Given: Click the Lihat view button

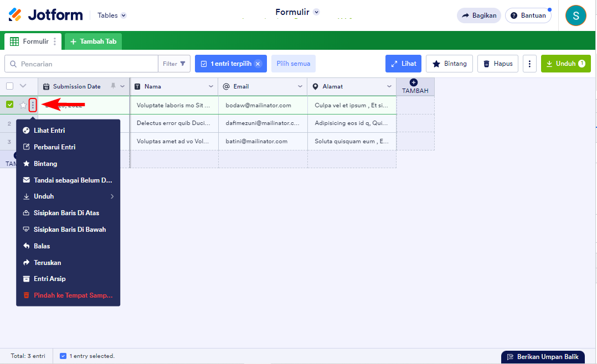Looking at the screenshot, I should pos(403,64).
